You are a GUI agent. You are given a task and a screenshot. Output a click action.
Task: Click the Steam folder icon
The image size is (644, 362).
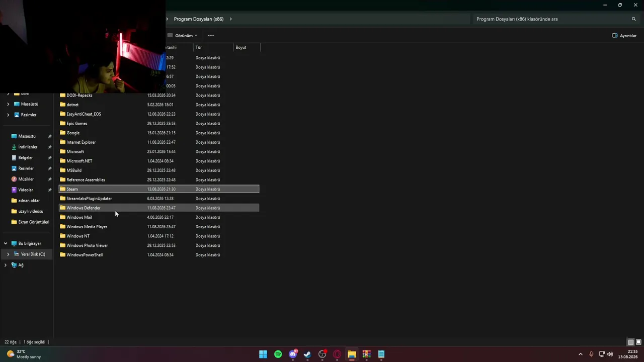[63, 189]
